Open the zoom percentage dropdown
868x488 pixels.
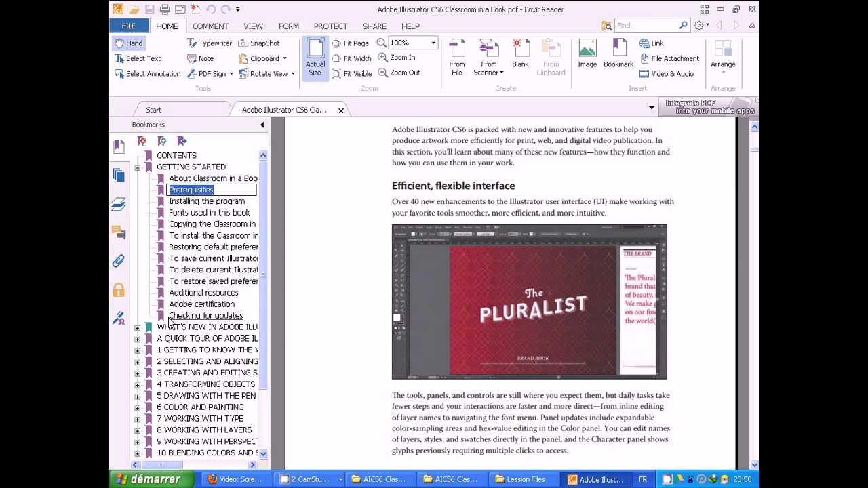tap(433, 43)
